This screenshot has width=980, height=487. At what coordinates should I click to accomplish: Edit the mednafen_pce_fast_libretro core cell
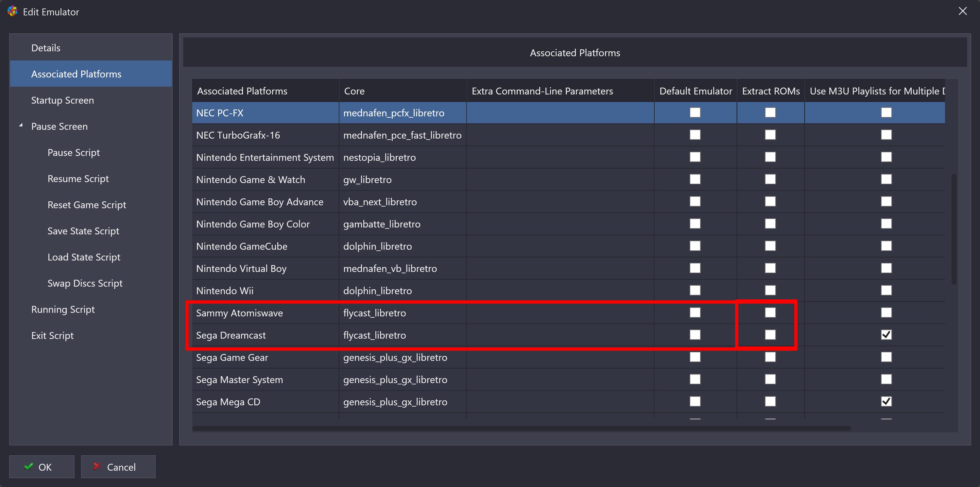click(403, 135)
